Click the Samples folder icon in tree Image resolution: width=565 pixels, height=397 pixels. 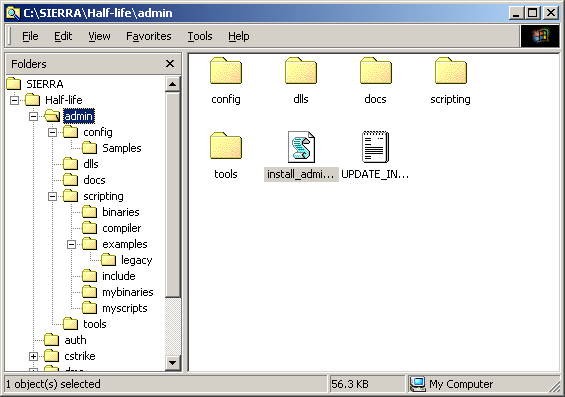coord(89,148)
